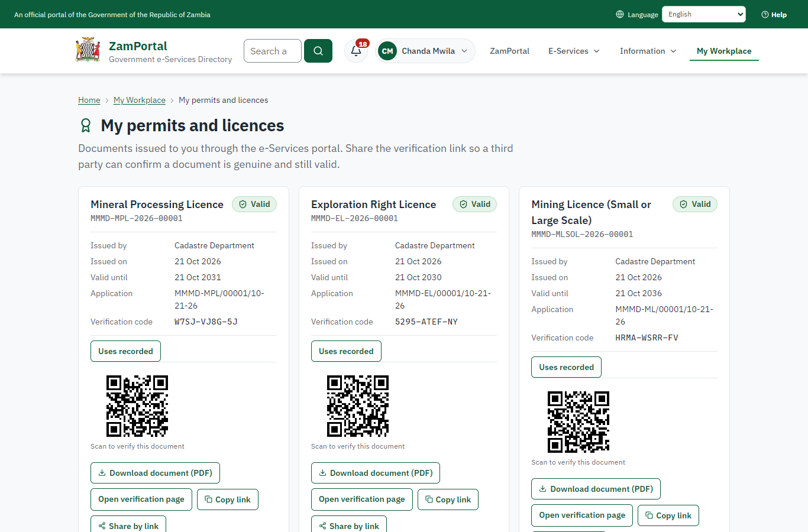Screen dimensions: 808x532
Task: Click the CM user avatar
Action: pos(387,51)
